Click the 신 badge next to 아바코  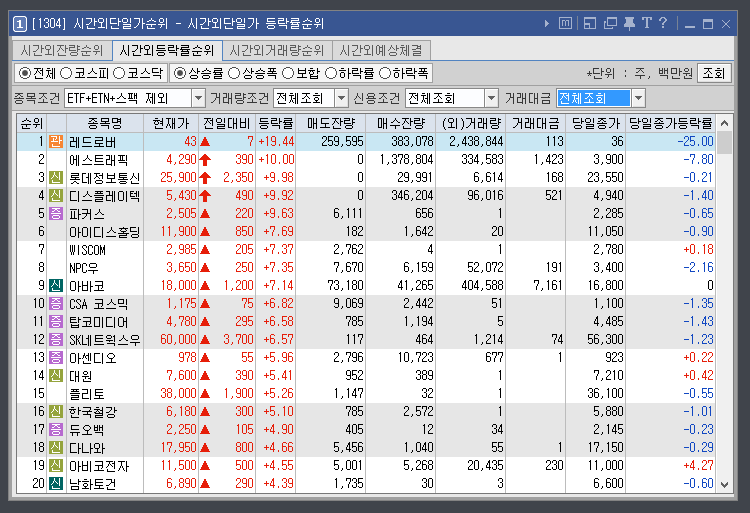coord(56,286)
